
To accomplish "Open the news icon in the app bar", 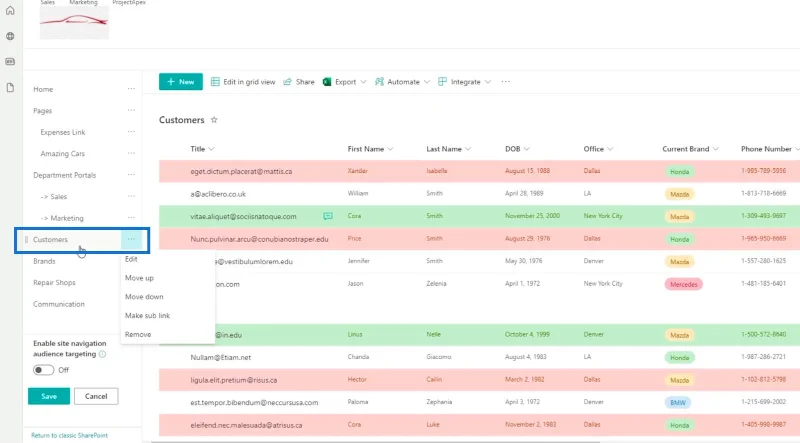I will [10, 62].
